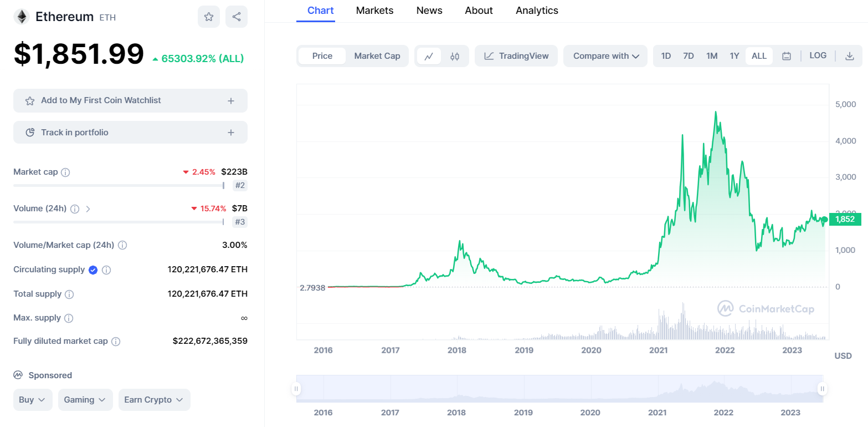The width and height of the screenshot is (868, 427).
Task: Click the 2.7938 starting price label
Action: (312, 287)
